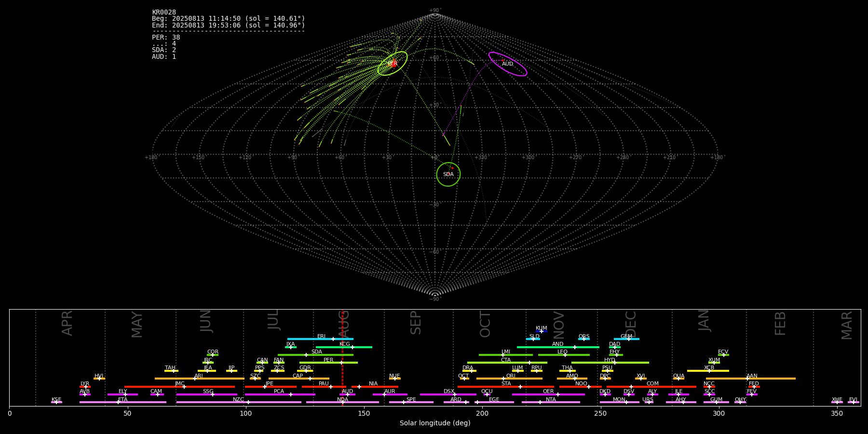Click the NIA shower label in timeline

pos(373,384)
